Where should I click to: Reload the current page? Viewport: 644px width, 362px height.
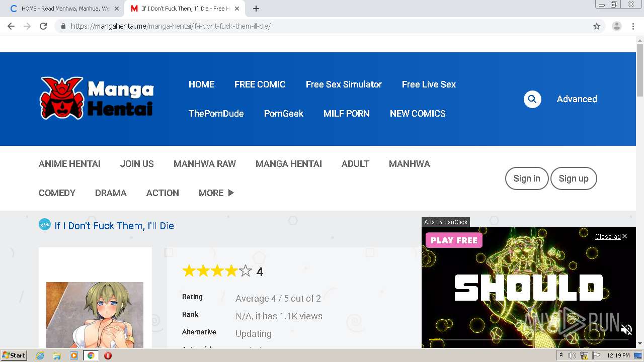coord(43,26)
